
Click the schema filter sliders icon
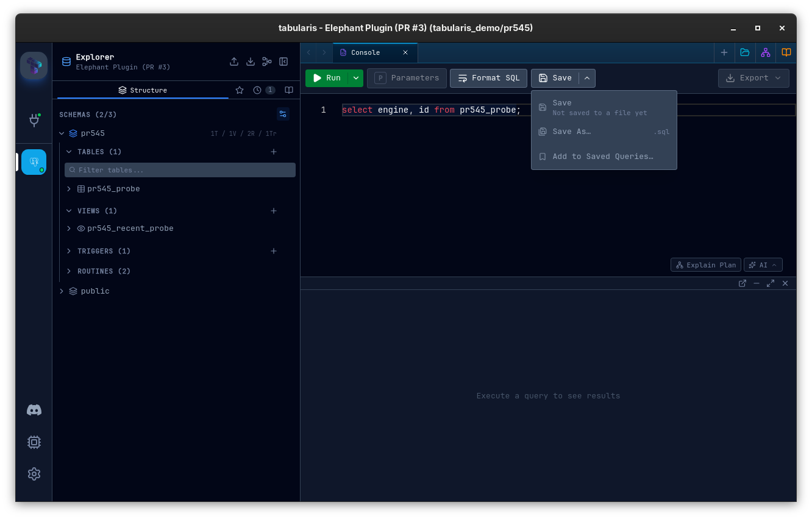[x=283, y=114]
